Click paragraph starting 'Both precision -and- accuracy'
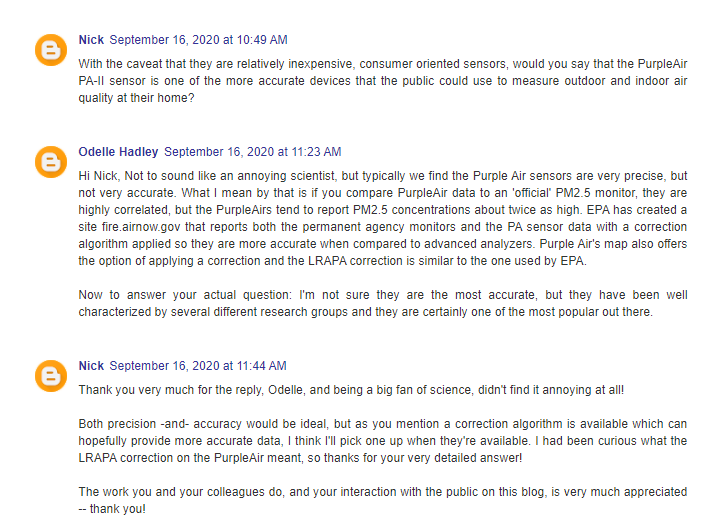The width and height of the screenshot is (714, 531). (382, 441)
